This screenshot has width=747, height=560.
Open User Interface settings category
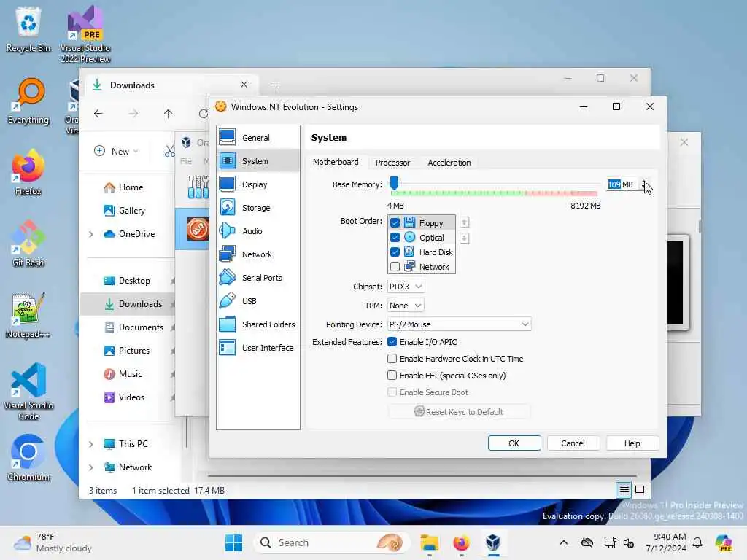click(x=258, y=348)
